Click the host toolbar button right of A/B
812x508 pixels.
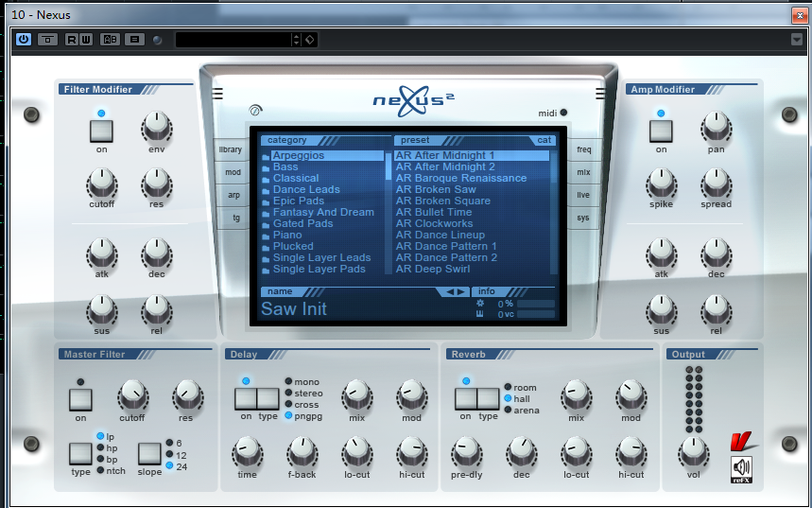click(134, 40)
